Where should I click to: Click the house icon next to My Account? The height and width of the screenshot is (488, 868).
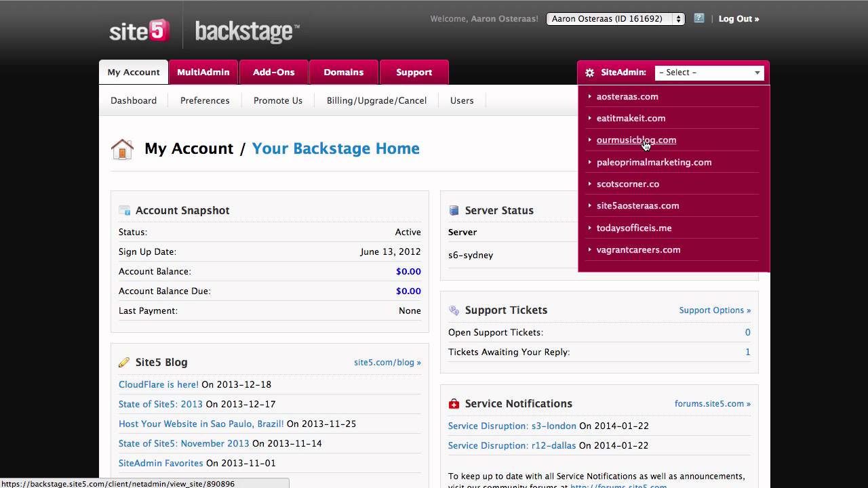coord(122,149)
